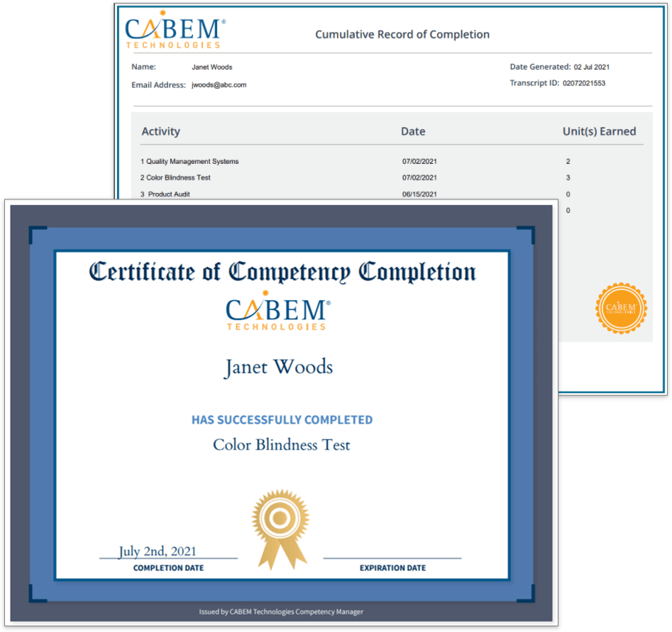Click the 'EXPIRATION DATE' label
This screenshot has height=632, width=672.
point(392,568)
